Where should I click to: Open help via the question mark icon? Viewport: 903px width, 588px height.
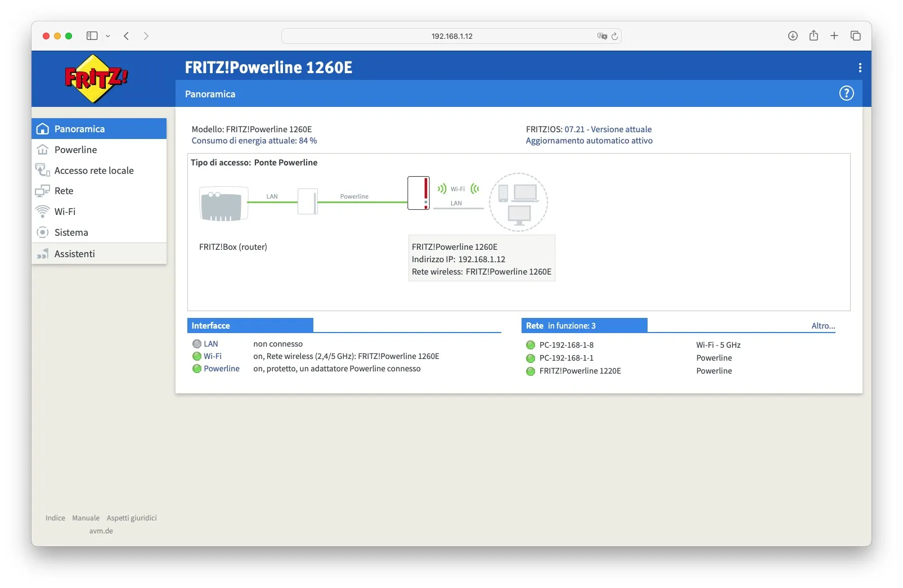click(x=846, y=93)
